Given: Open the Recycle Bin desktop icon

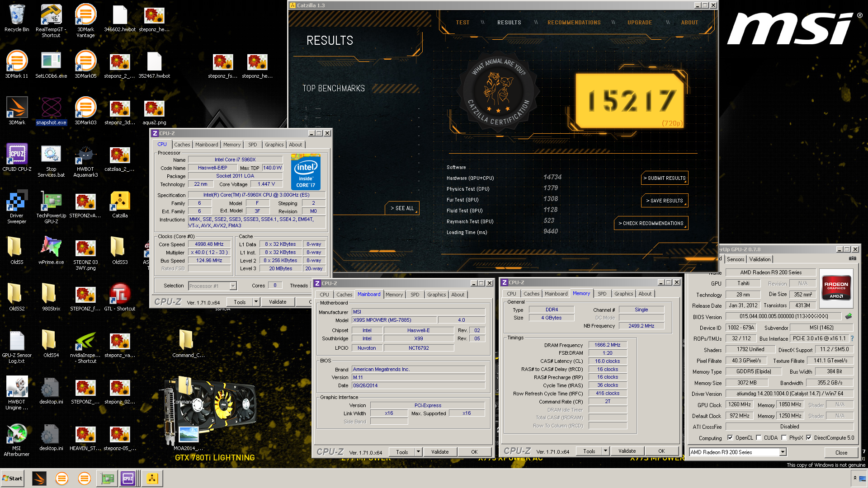Looking at the screenshot, I should pos(17,19).
